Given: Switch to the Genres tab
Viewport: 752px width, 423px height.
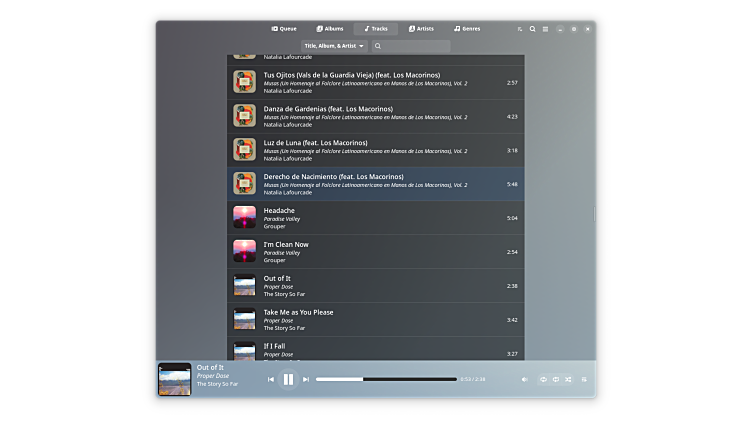Looking at the screenshot, I should tap(467, 29).
